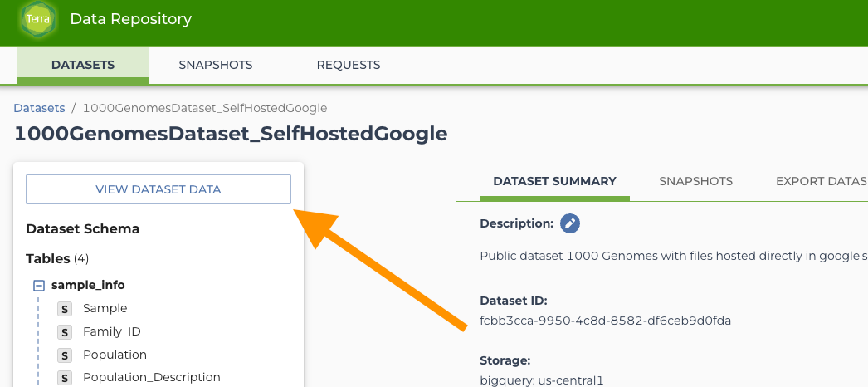Select the DATASET SUMMARY tab
Viewport: 868px width, 387px height.
tap(554, 181)
